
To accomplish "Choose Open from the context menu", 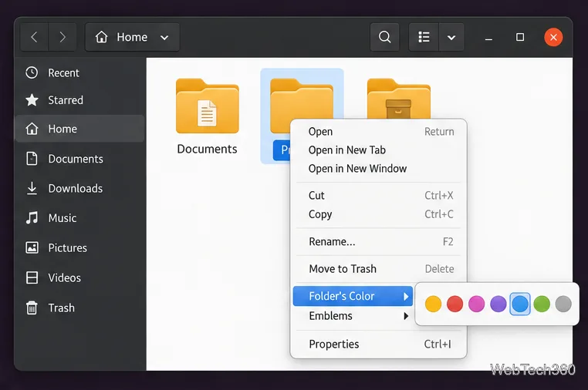I will click(x=379, y=132).
